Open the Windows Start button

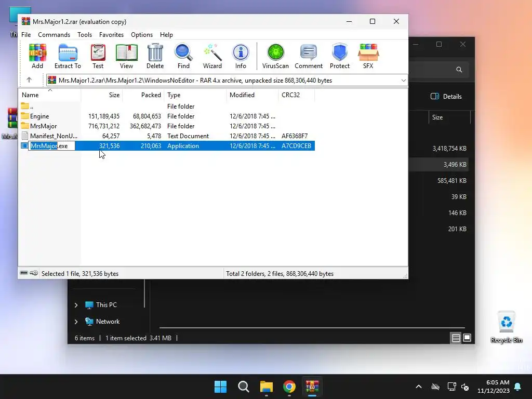tap(220, 387)
